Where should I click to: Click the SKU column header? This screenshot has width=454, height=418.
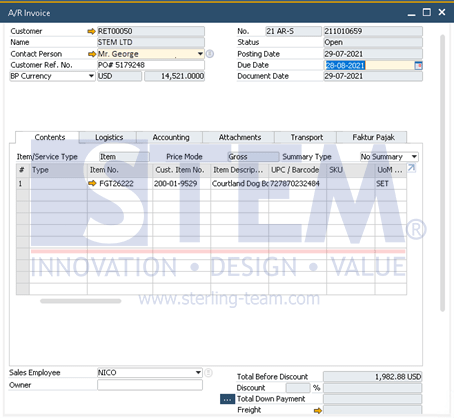coord(351,170)
